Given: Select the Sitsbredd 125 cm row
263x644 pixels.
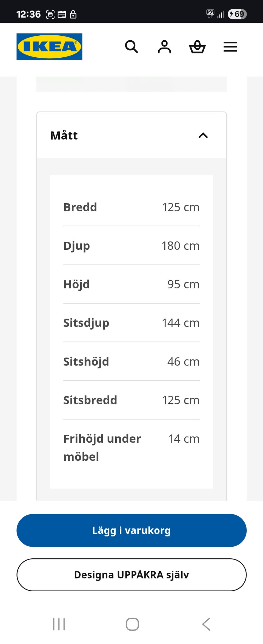Looking at the screenshot, I should point(131,400).
